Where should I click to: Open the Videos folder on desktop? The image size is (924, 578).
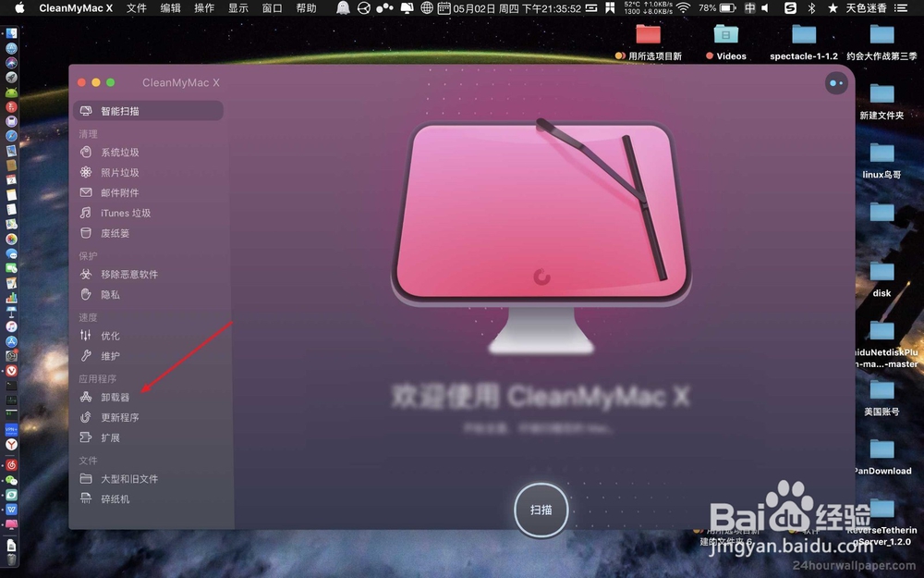(726, 42)
